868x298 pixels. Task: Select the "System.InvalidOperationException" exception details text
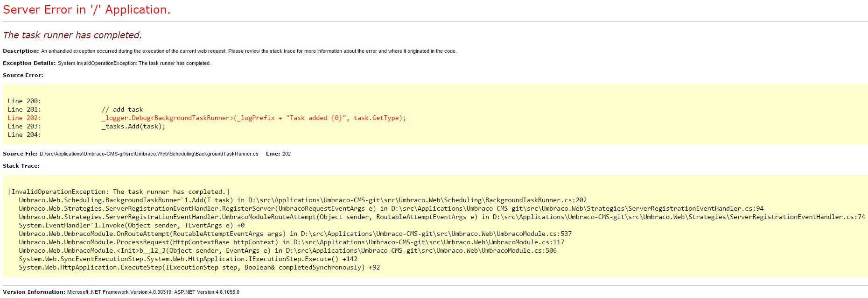pos(134,63)
